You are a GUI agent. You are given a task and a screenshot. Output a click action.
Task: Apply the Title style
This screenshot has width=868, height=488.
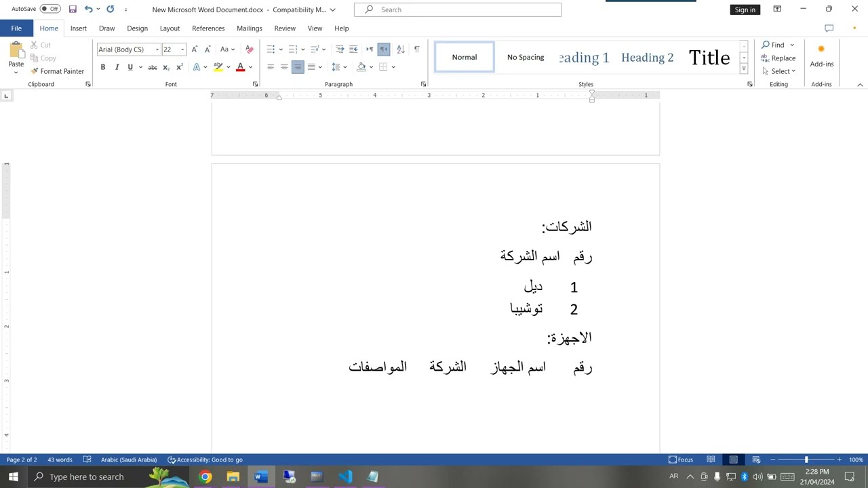point(709,58)
